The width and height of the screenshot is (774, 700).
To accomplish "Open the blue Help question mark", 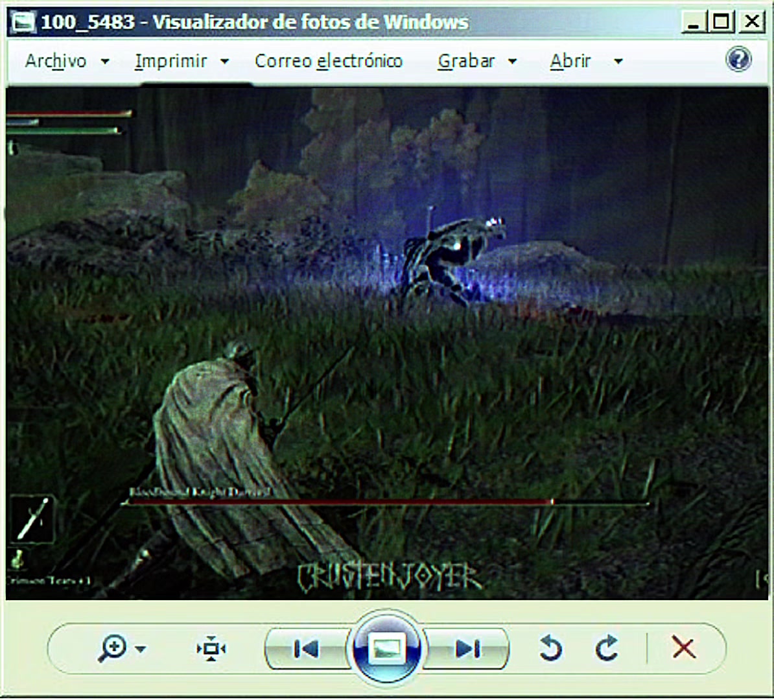I will (738, 59).
